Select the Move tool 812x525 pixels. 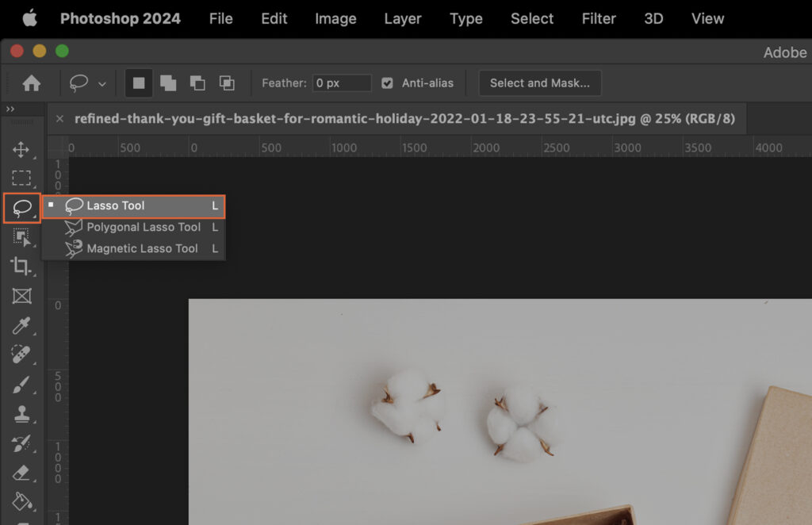point(21,149)
